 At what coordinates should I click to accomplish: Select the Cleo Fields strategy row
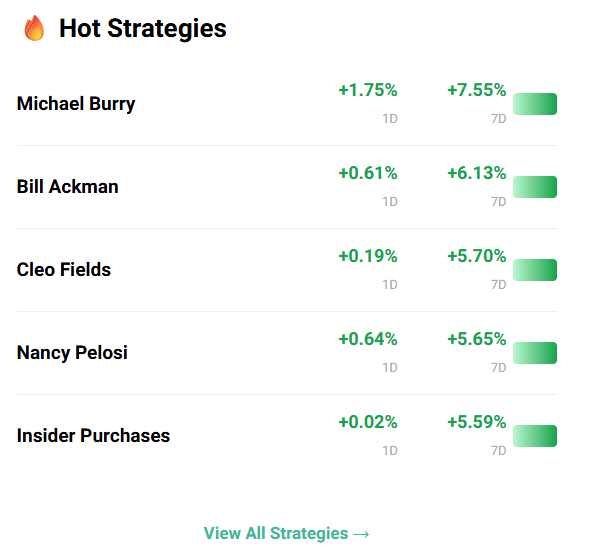(287, 270)
